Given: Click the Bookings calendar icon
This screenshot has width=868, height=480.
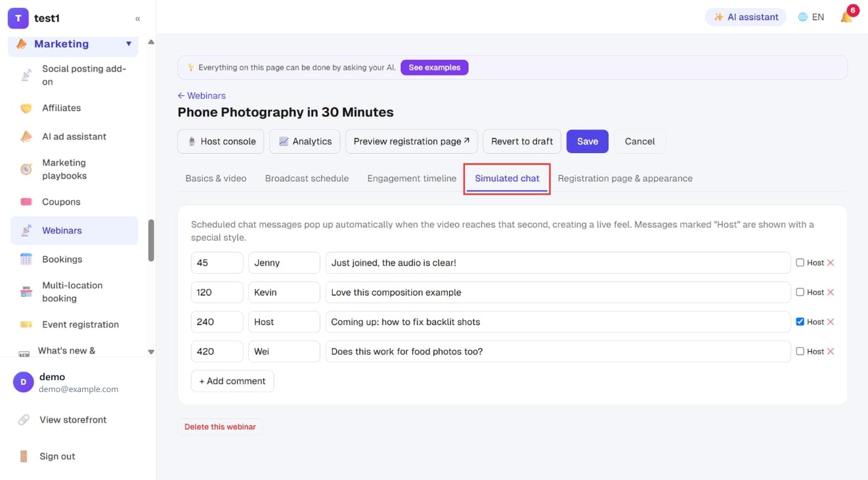Looking at the screenshot, I should (26, 259).
